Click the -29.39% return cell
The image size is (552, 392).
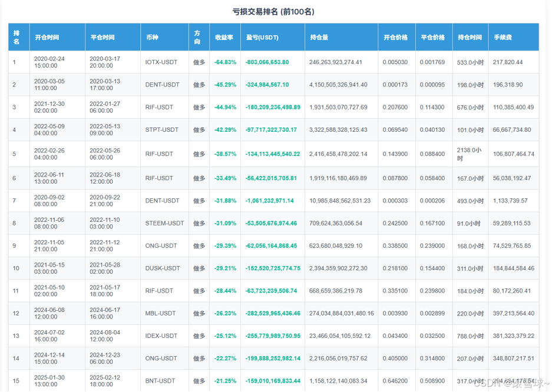(225, 246)
